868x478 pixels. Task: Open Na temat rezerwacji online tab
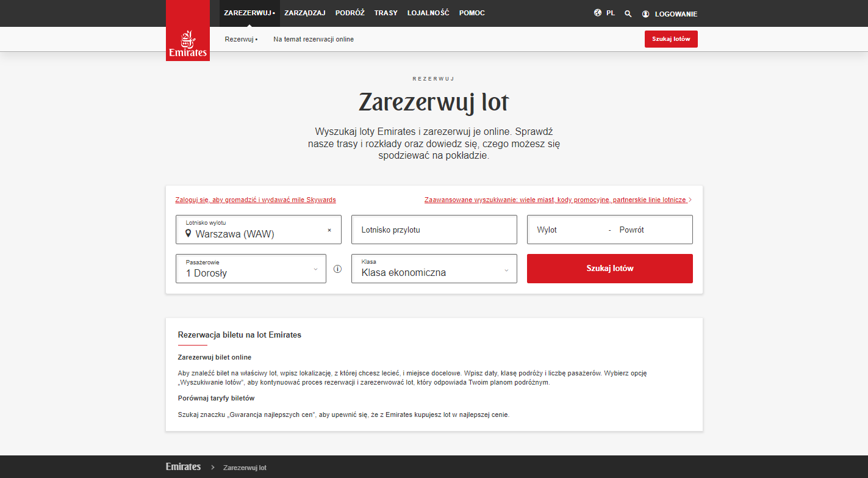[x=314, y=39]
